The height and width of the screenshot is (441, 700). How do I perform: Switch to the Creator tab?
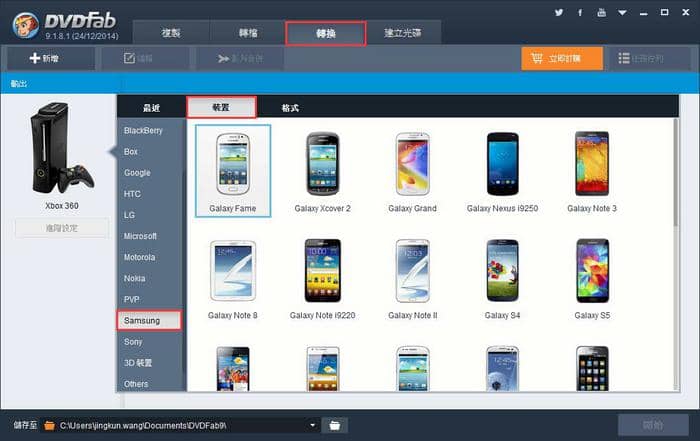[x=403, y=33]
